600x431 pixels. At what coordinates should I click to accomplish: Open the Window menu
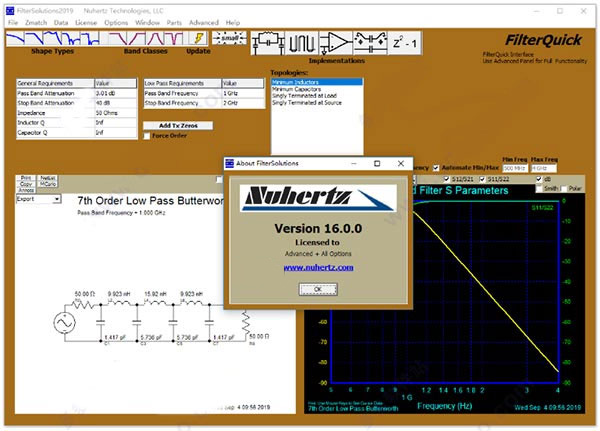(x=147, y=23)
